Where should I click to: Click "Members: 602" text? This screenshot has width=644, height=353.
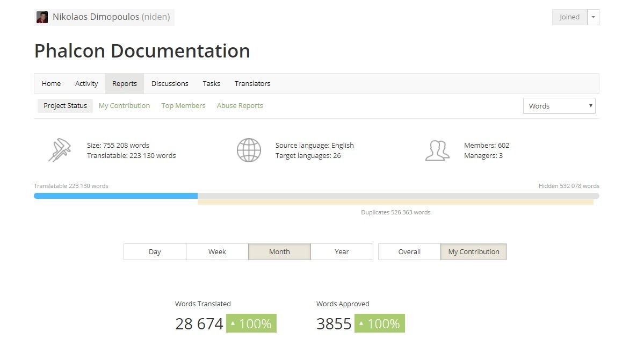[487, 146]
